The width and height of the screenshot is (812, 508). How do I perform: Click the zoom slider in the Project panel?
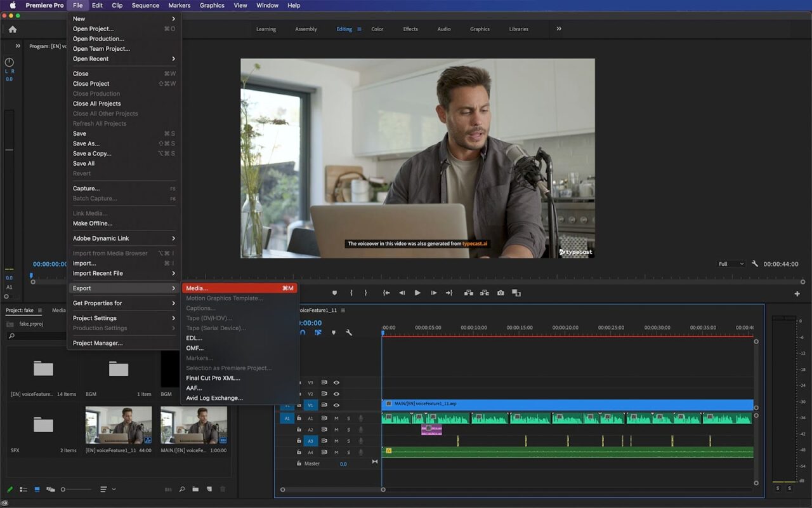(x=63, y=489)
